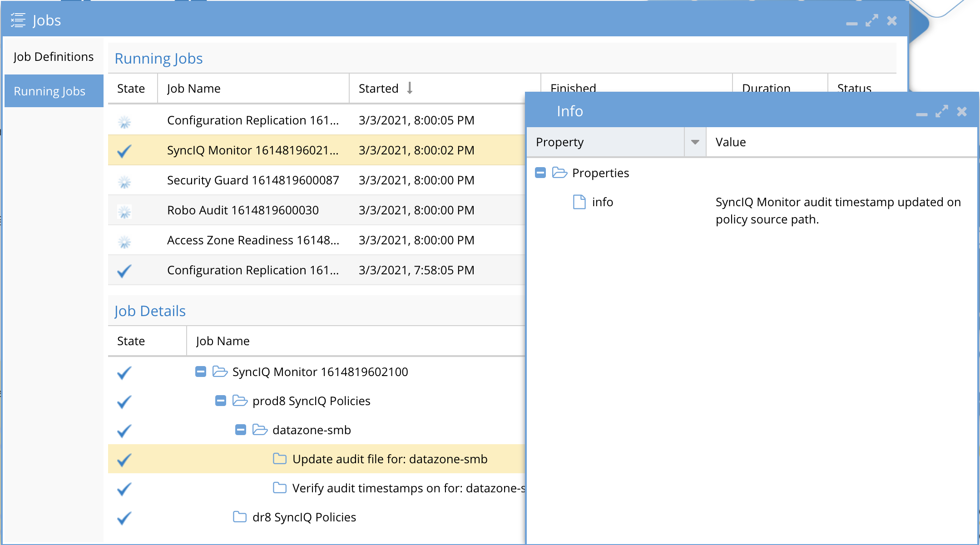980x545 pixels.
Task: Click folder icon of prod8 SyncIQ Policies
Action: [x=240, y=401]
